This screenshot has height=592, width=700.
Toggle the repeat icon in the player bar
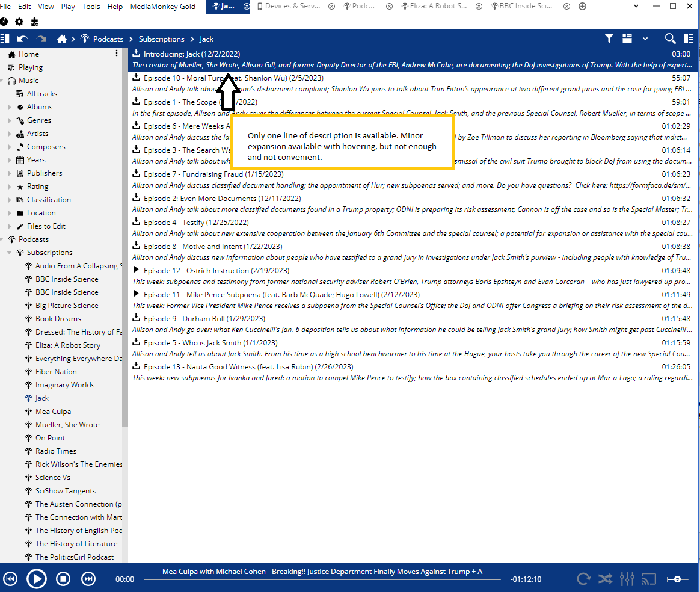coord(583,579)
